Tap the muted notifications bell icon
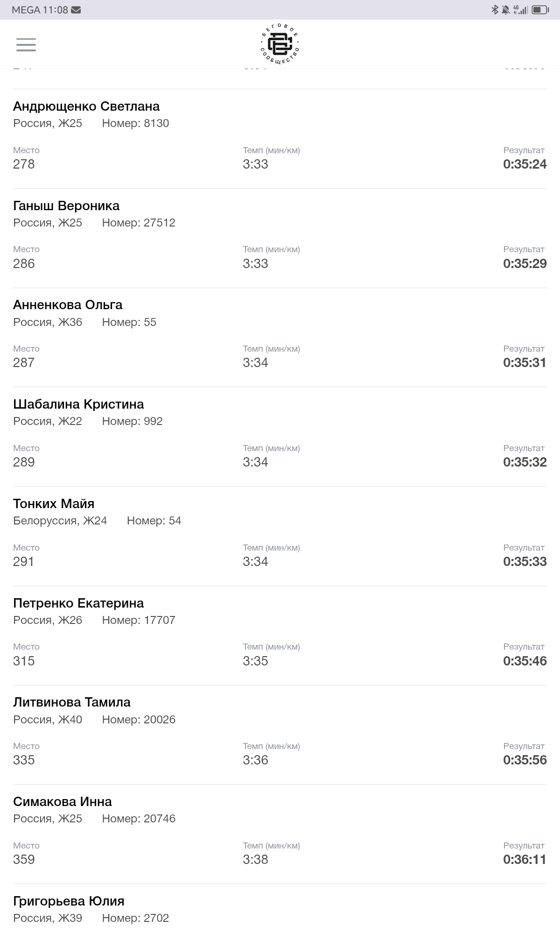The width and height of the screenshot is (560, 934). [x=506, y=10]
